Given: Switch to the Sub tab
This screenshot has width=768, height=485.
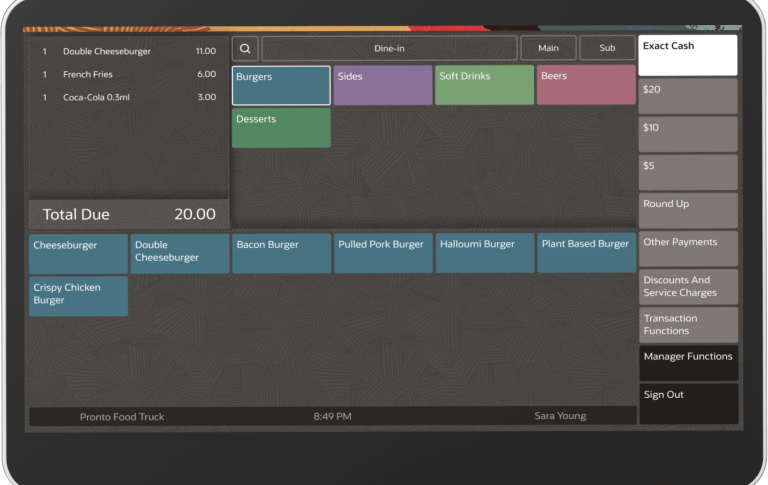Looking at the screenshot, I should (607, 48).
